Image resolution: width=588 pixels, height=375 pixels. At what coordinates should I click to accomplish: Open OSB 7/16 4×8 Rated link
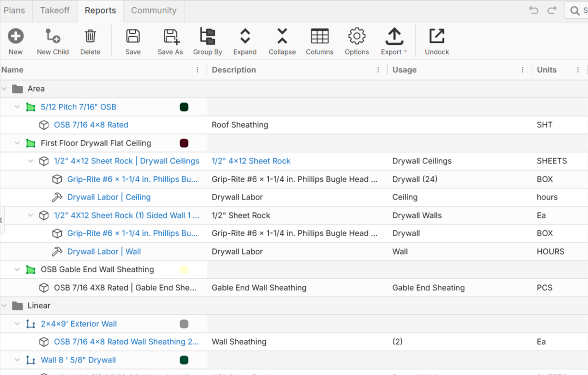[91, 125]
